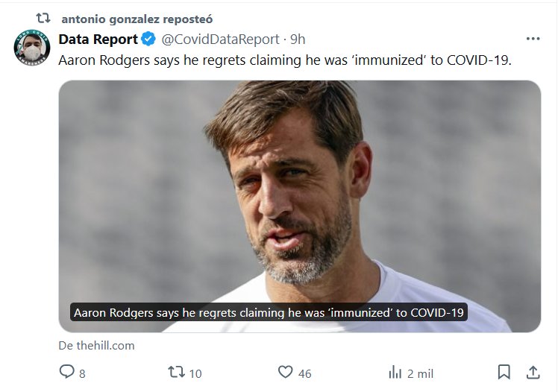Click the De thehill.com source link
This screenshot has width=558, height=392.
(96, 345)
